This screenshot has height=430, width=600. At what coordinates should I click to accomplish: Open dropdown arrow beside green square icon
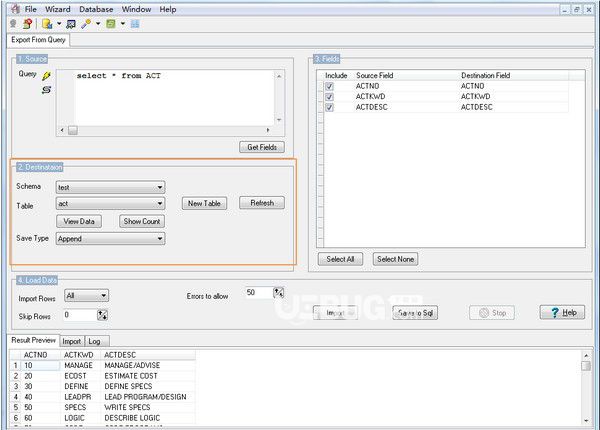pos(123,24)
